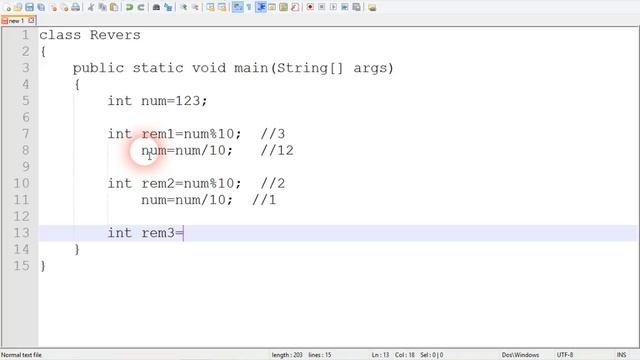Zoom out of the editor text

[195, 7]
